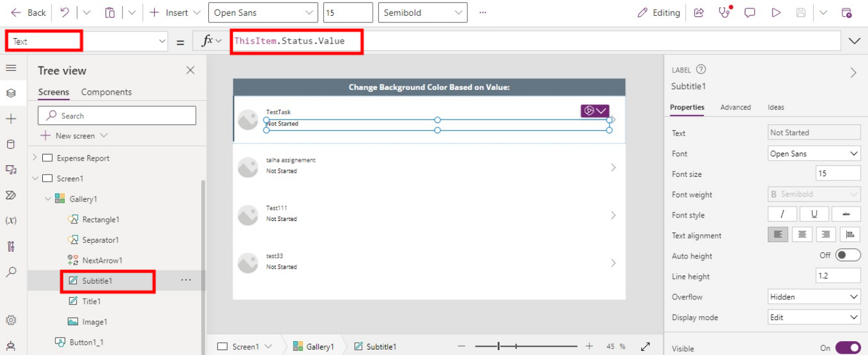Switch to the Advanced tab
Viewport: 868px width, 355px height.
(x=736, y=107)
